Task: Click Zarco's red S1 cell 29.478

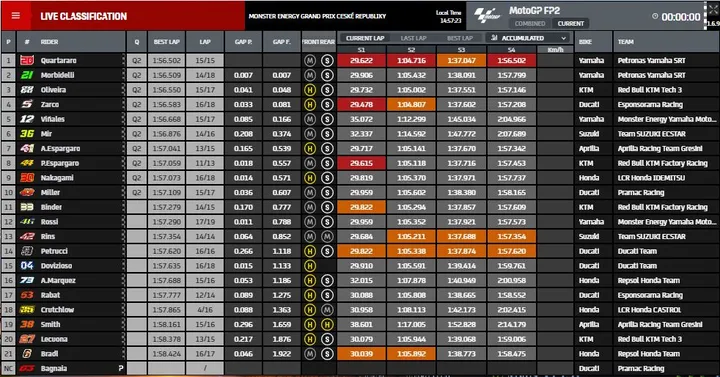Action: pos(361,104)
